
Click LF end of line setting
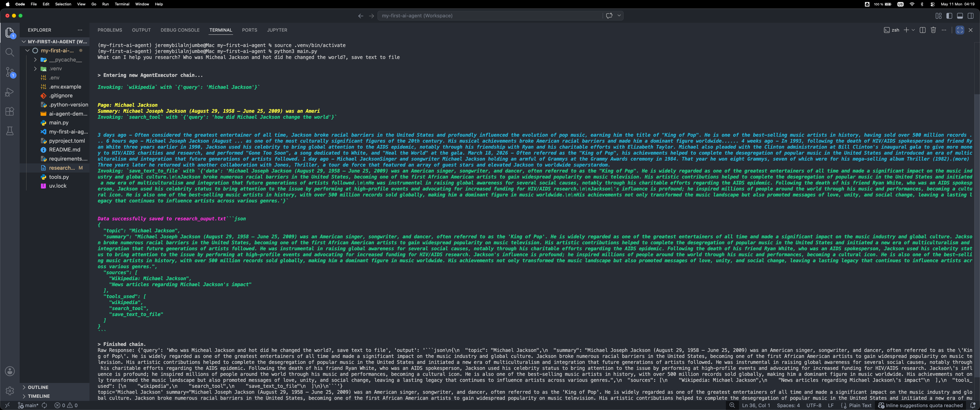click(x=831, y=405)
